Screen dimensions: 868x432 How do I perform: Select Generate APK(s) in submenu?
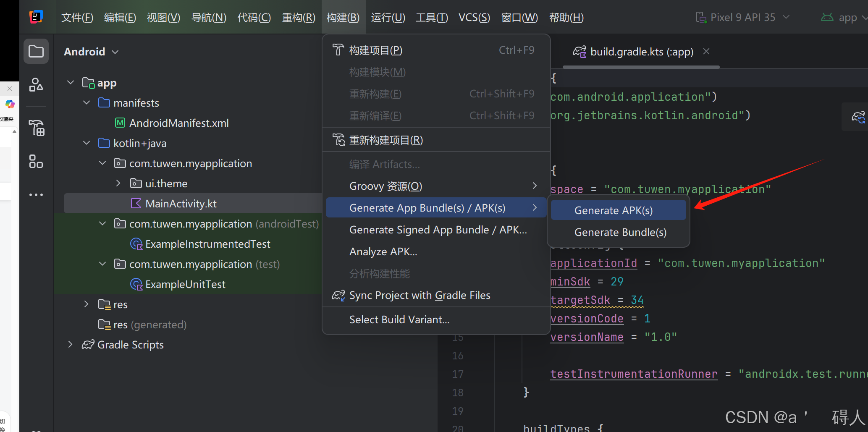[619, 210]
